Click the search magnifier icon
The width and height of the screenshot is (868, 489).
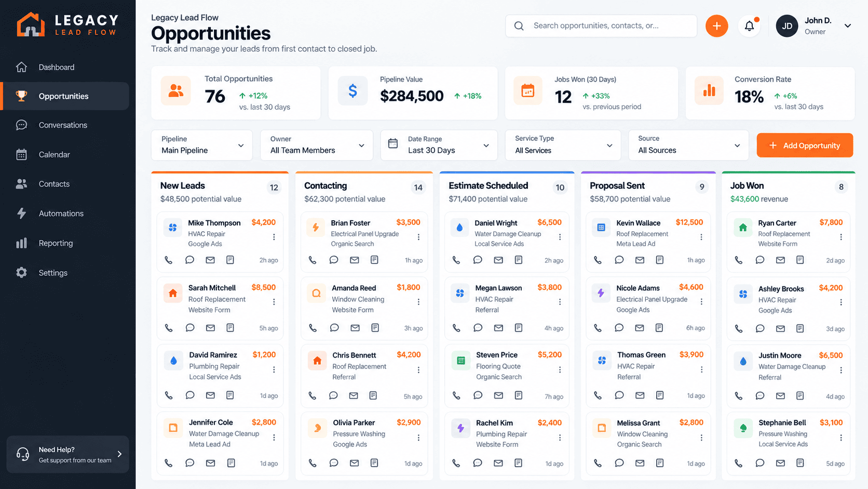519,26
